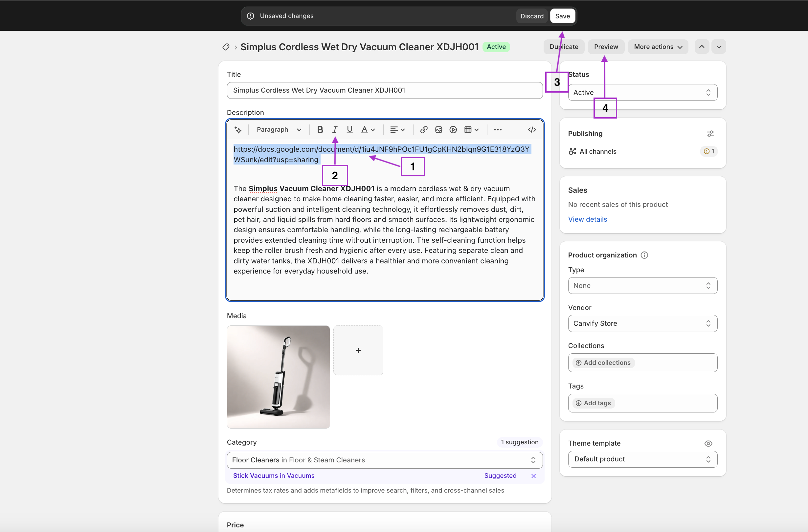Screen dimensions: 808x532
Task: Open the Vendor dropdown Canvify Store
Action: (643, 323)
